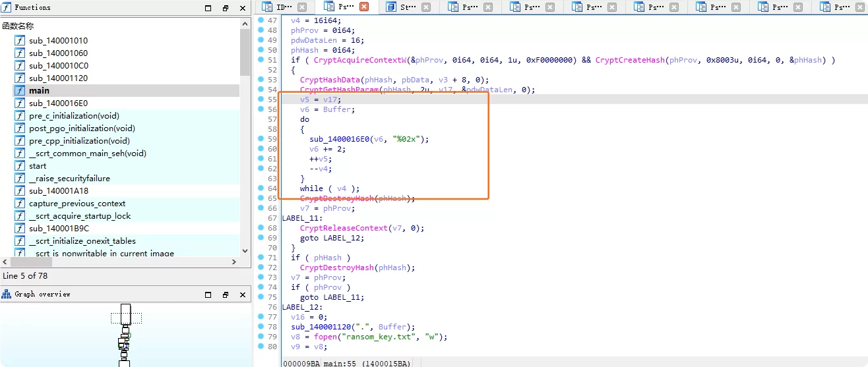Toggle breakpoint dot on line 79

pos(261,337)
